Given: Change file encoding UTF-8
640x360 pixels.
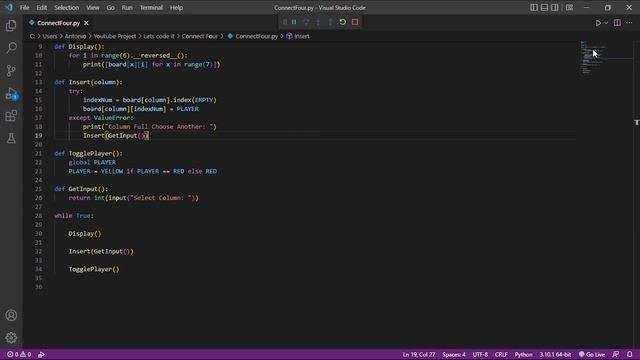Looking at the screenshot, I should pyautogui.click(x=480, y=354).
